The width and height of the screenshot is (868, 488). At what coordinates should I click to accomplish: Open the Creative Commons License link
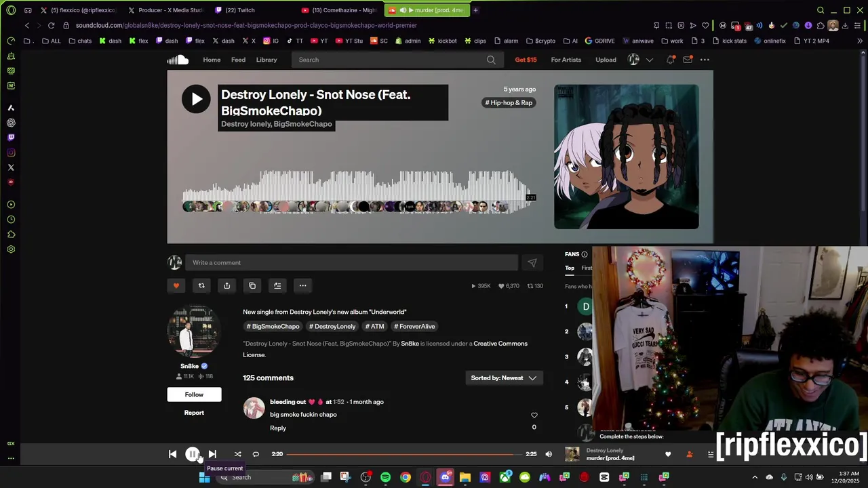click(500, 344)
